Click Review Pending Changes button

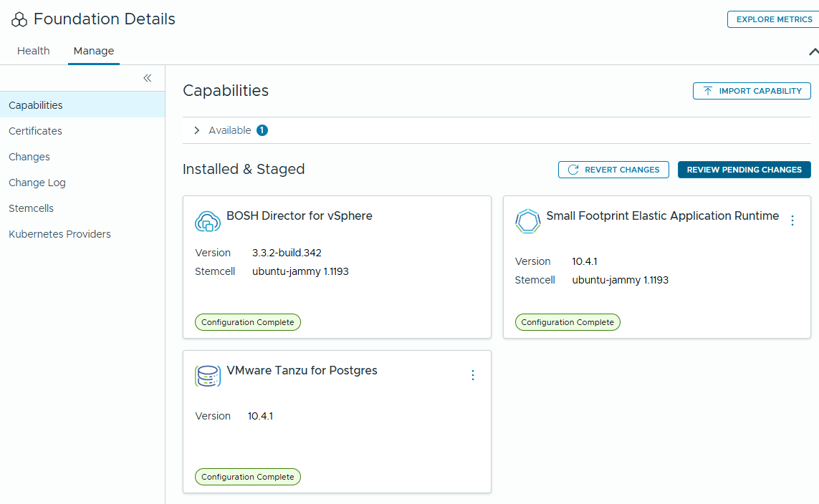point(744,170)
